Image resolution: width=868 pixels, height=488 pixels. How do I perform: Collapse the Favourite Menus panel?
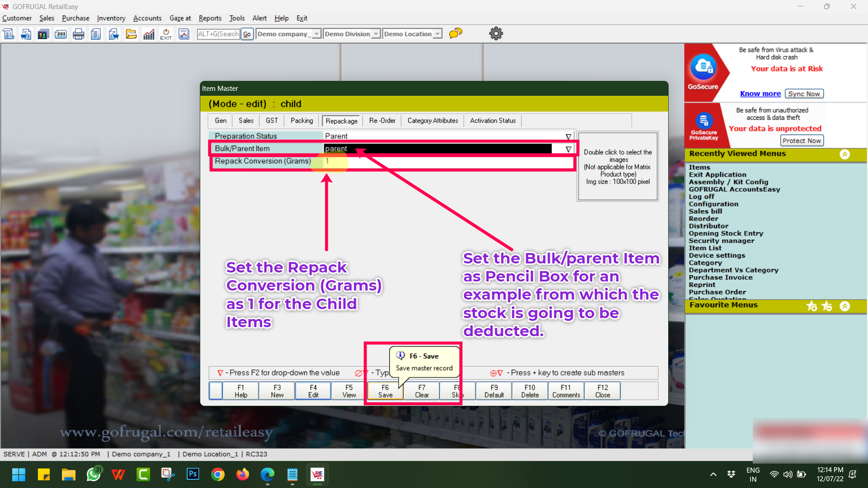(844, 306)
